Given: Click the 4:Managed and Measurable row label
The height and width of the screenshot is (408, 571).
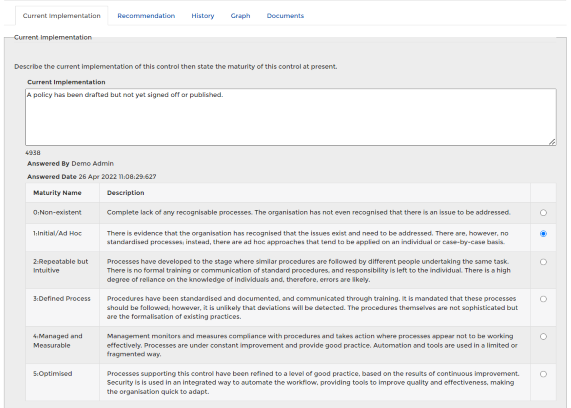Looking at the screenshot, I should pyautogui.click(x=58, y=341).
